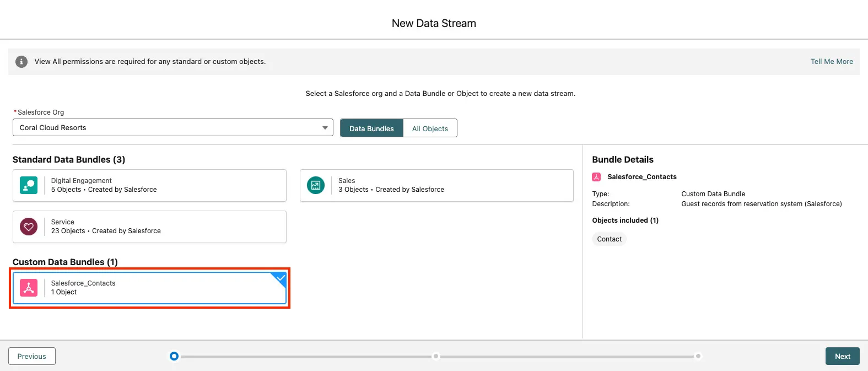This screenshot has width=868, height=371.
Task: Select the Service data bundle tile
Action: (x=149, y=227)
